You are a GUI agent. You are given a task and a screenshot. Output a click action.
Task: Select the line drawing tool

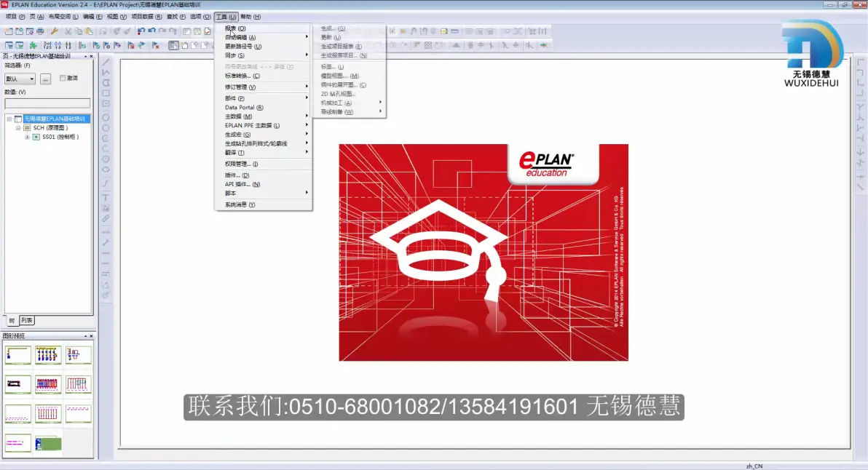(x=106, y=62)
